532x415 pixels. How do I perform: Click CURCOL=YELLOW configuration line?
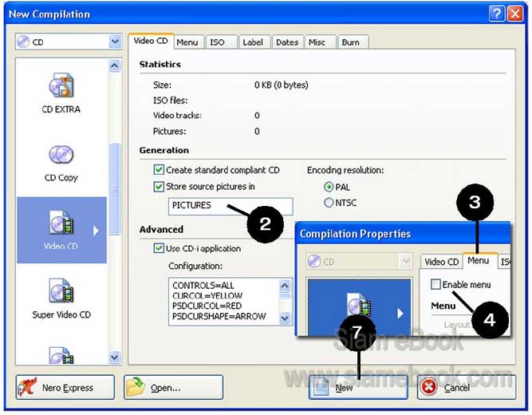click(207, 295)
